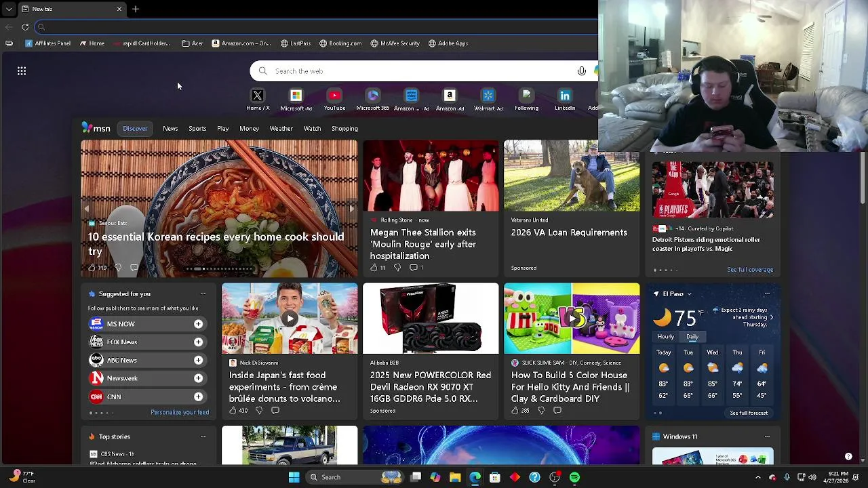Open the Korean recipes featured story

point(216,244)
